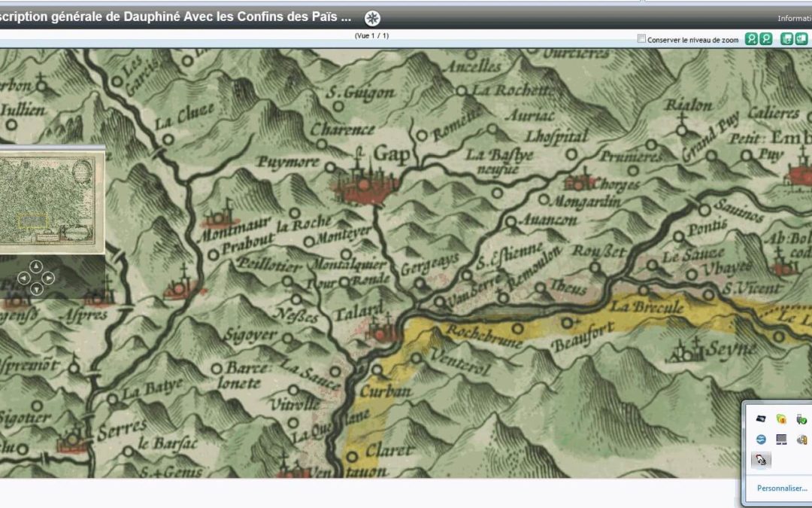Click the Aspres label on the map

point(85,315)
